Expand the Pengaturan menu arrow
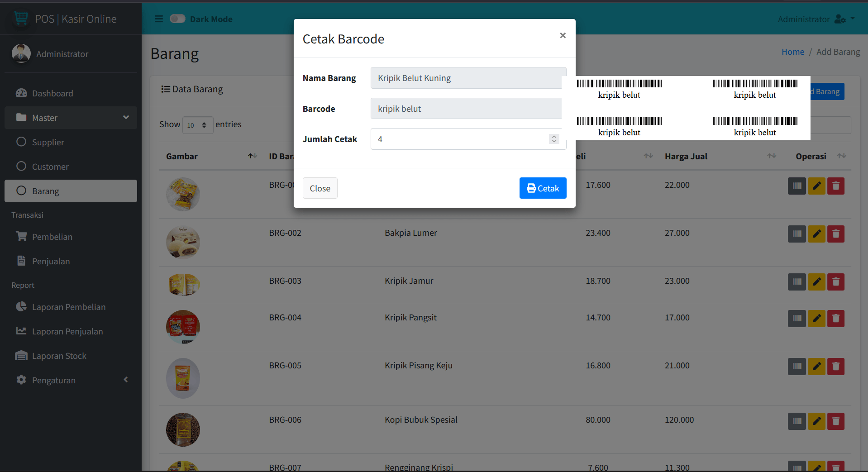 coord(126,380)
